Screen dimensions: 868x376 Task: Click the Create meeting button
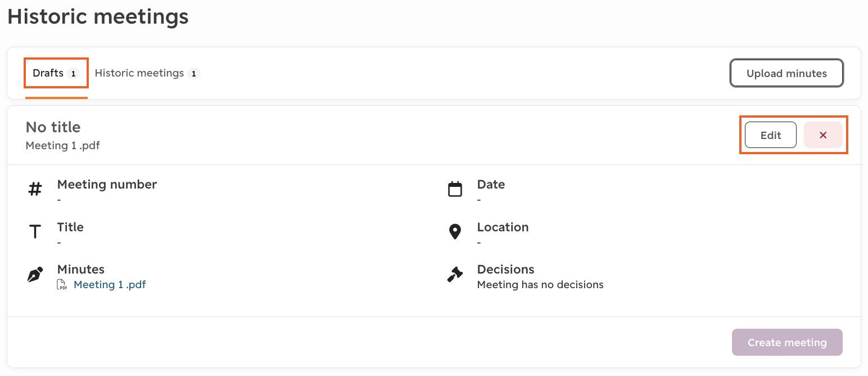click(787, 342)
